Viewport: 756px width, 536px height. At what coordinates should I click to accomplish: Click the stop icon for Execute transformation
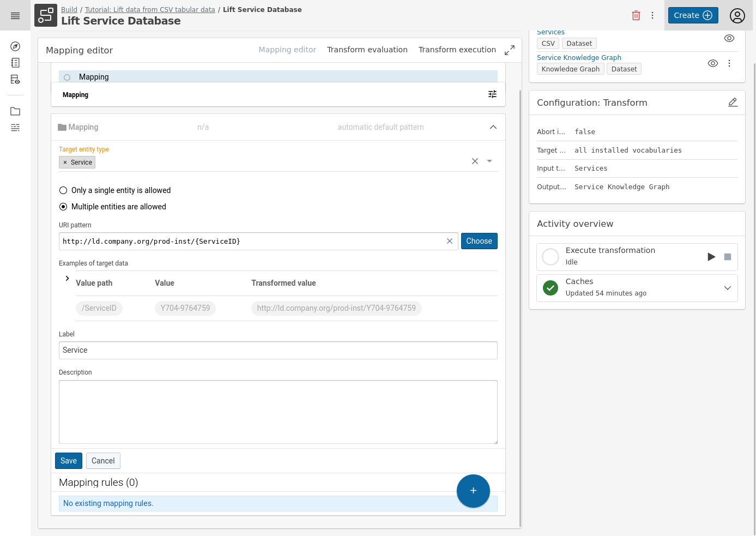tap(727, 257)
